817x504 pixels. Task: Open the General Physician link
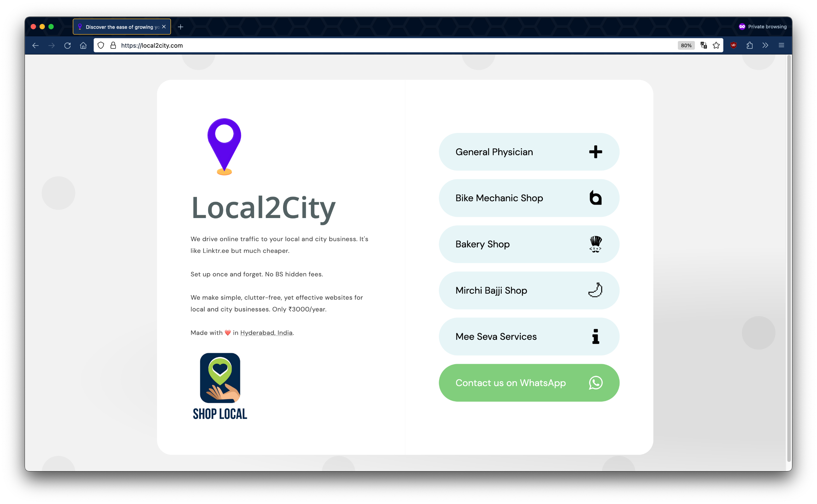[x=529, y=152]
